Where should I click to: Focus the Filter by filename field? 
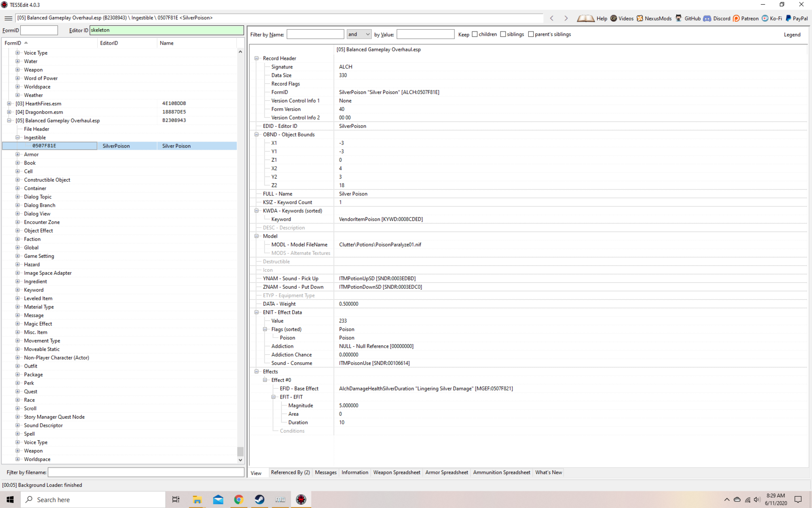[x=146, y=472]
